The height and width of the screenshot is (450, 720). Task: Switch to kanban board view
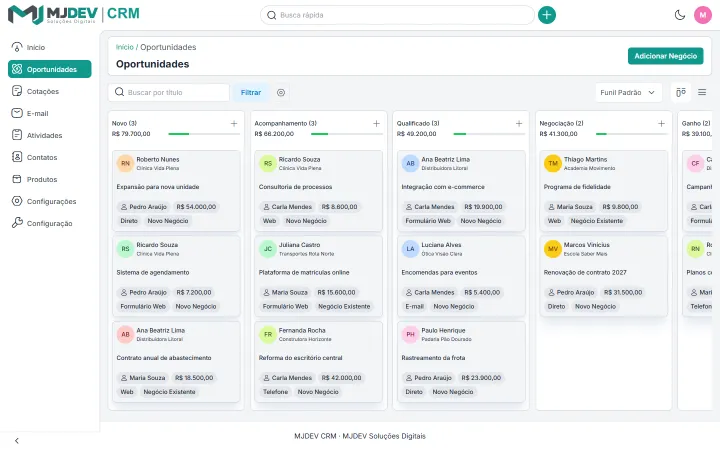(681, 92)
